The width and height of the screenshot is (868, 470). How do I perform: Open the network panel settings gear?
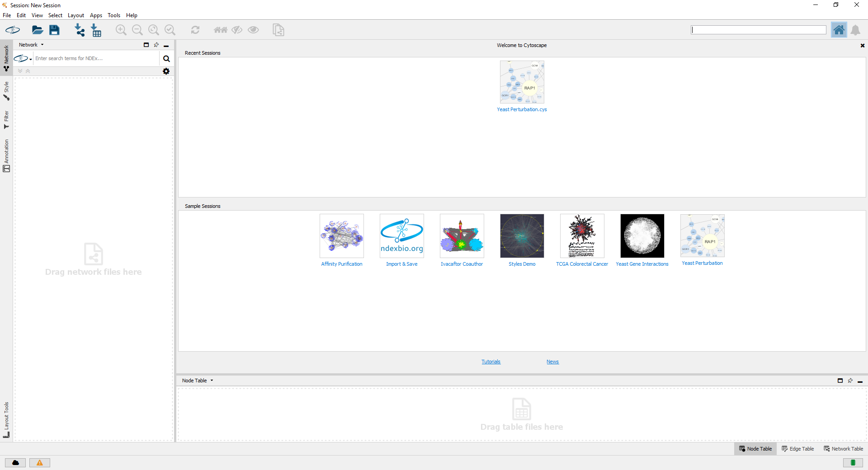click(166, 71)
